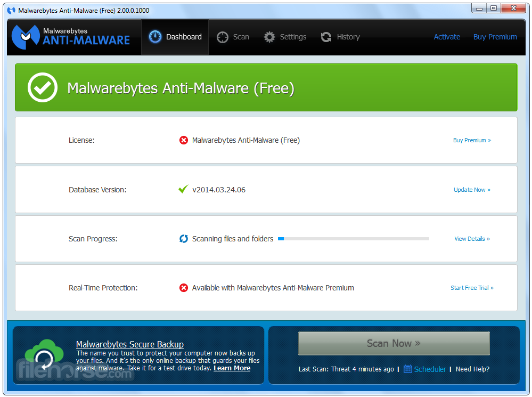Click the History refresh-arrows icon
This screenshot has height=397, width=532.
tap(326, 37)
